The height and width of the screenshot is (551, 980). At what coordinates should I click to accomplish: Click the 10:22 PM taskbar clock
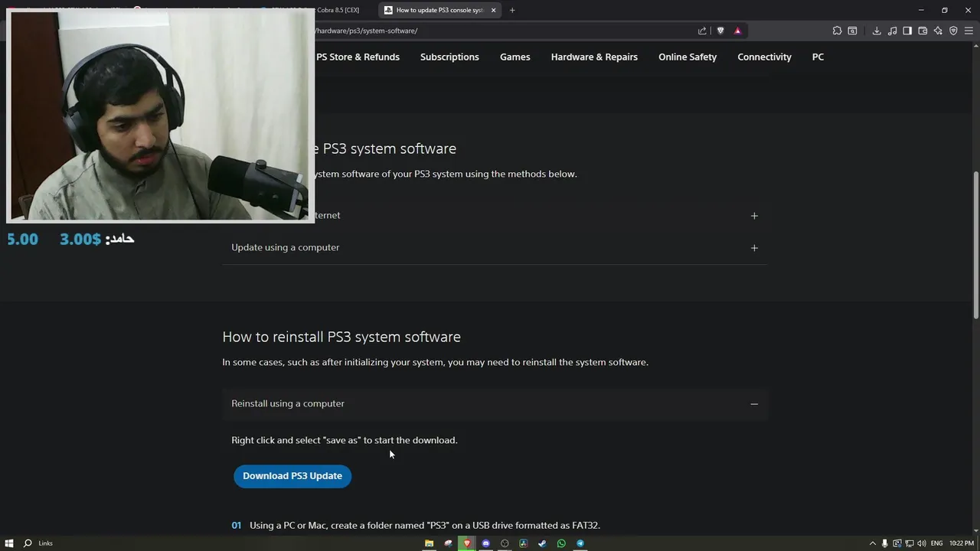pyautogui.click(x=961, y=543)
